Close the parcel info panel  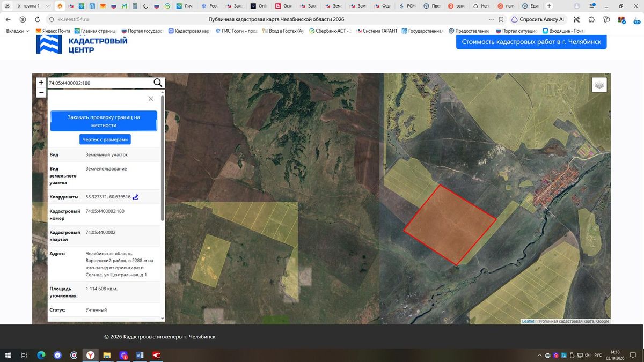click(151, 99)
